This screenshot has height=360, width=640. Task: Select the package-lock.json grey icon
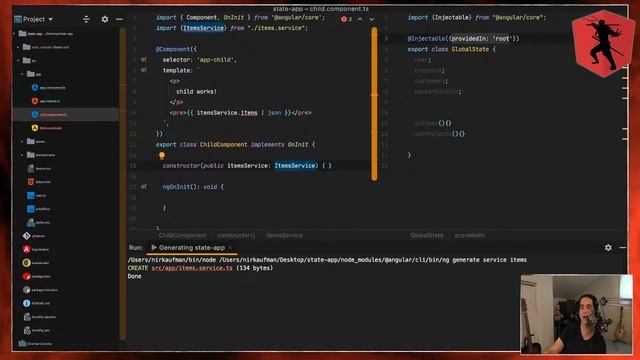click(x=27, y=289)
